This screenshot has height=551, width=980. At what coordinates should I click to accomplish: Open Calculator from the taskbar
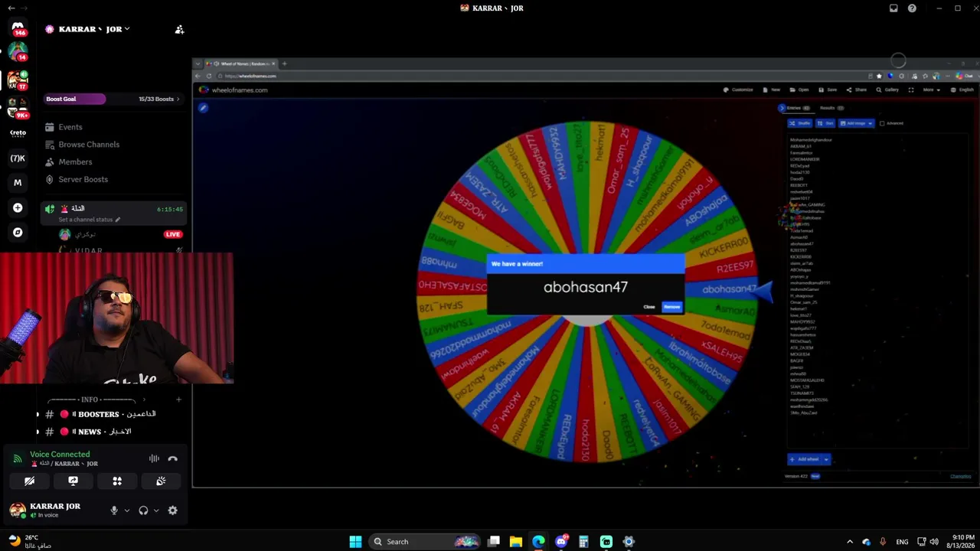coord(583,542)
